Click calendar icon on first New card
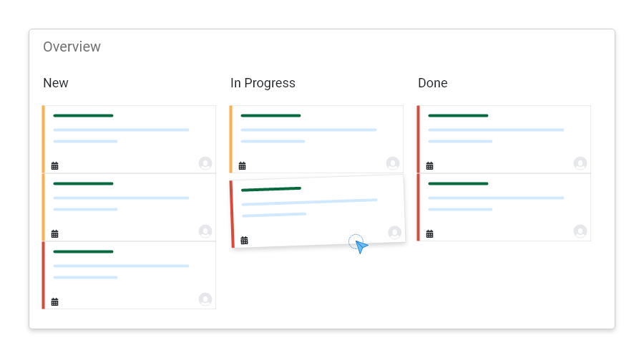The width and height of the screenshot is (644, 358). point(54,165)
